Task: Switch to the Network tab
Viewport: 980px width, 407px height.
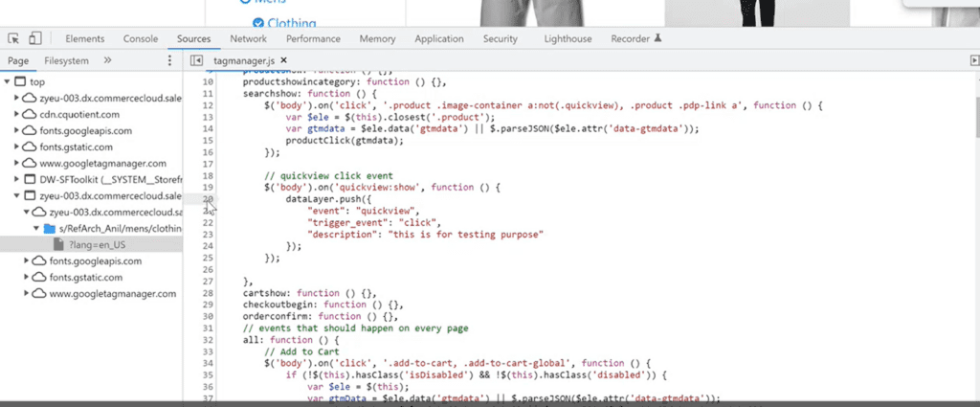Action: (248, 39)
